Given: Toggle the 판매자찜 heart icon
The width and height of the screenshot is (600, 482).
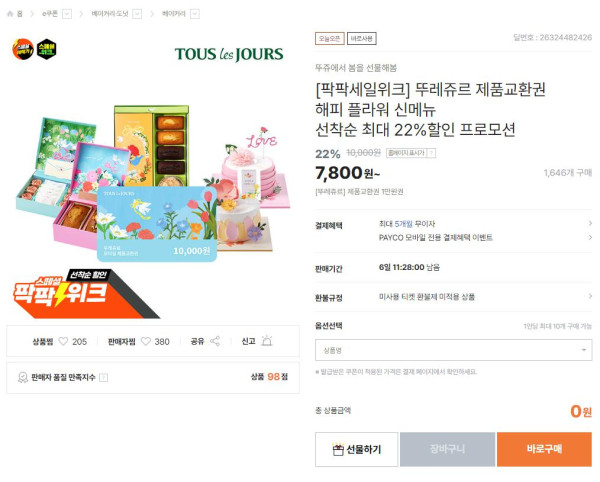Looking at the screenshot, I should tap(146, 341).
